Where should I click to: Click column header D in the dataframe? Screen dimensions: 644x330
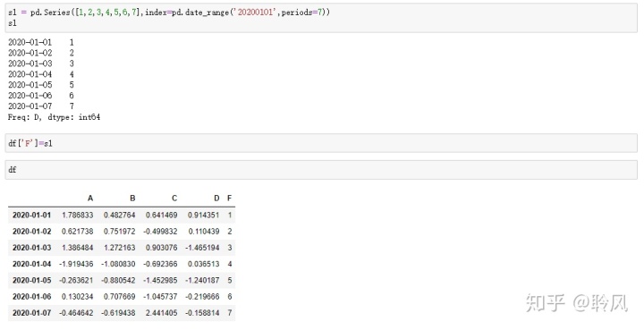pos(216,199)
